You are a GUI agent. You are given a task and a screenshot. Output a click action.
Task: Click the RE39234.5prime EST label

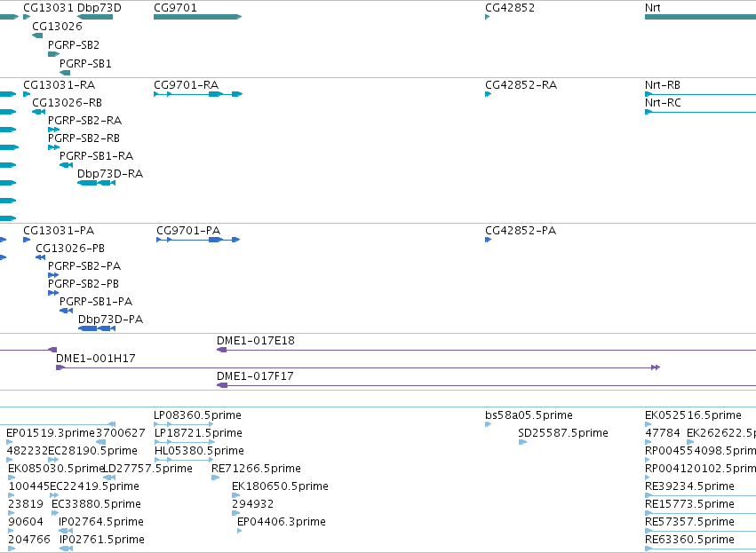[689, 487]
